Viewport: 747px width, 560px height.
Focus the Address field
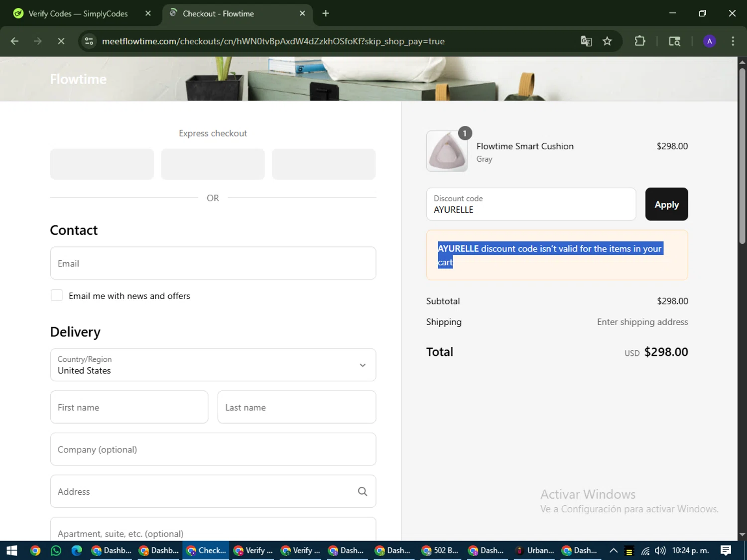point(213,491)
